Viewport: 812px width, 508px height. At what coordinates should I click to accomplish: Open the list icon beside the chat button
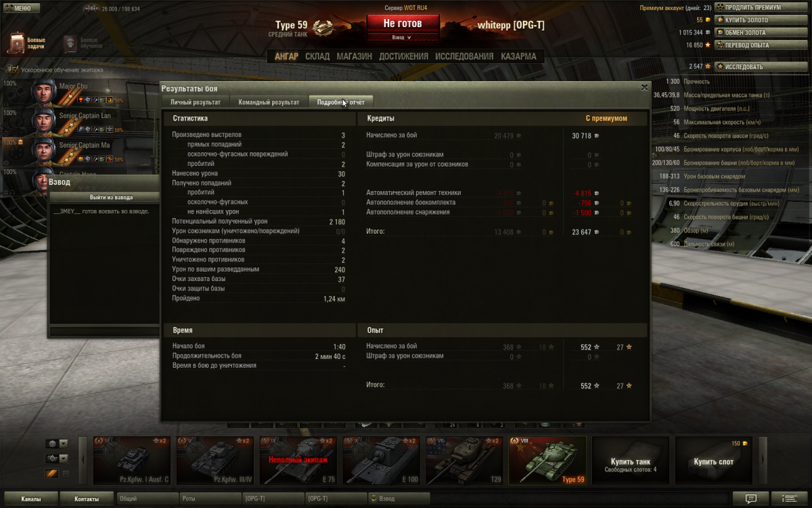[x=789, y=499]
